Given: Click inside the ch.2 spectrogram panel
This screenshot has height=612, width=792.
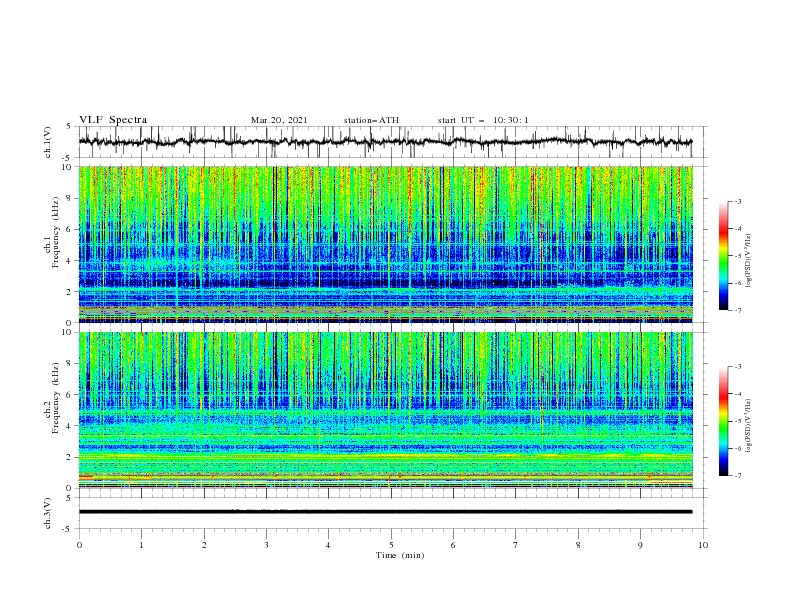Looking at the screenshot, I should coord(385,410).
